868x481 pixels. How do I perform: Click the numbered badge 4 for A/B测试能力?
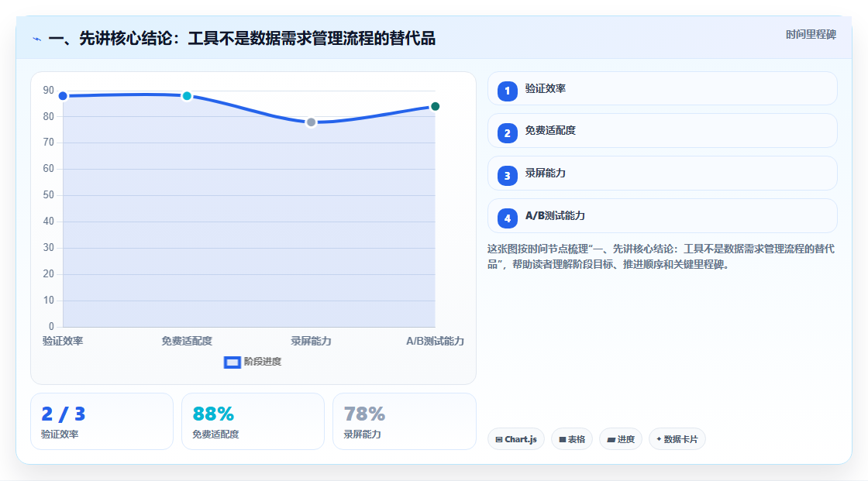[507, 218]
